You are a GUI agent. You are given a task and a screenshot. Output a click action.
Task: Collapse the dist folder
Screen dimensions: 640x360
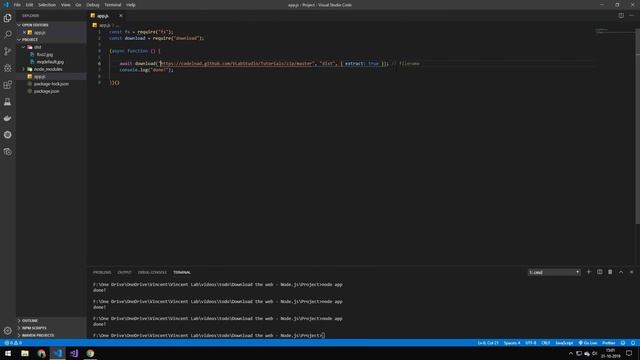pyautogui.click(x=24, y=47)
